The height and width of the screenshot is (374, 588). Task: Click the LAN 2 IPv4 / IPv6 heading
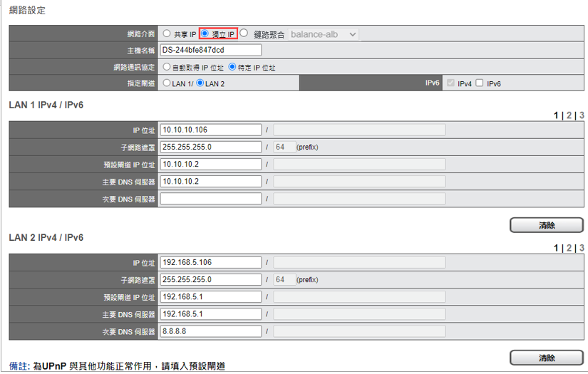46,238
